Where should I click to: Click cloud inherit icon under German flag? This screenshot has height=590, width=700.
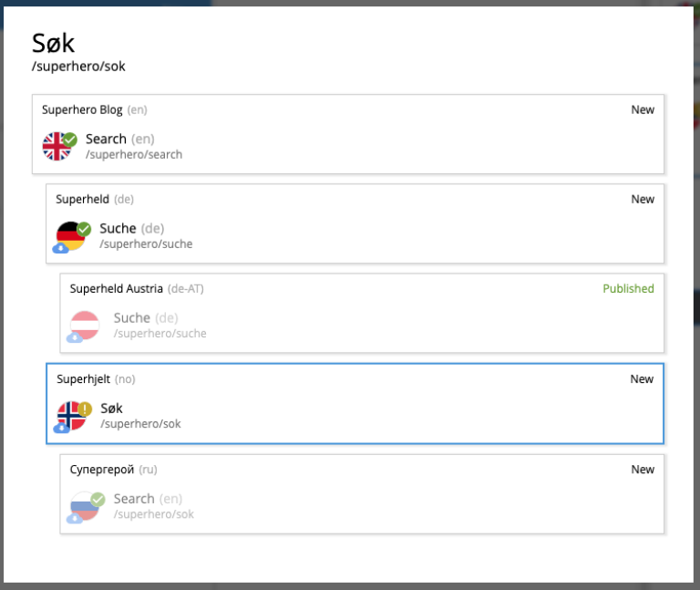tap(60, 247)
